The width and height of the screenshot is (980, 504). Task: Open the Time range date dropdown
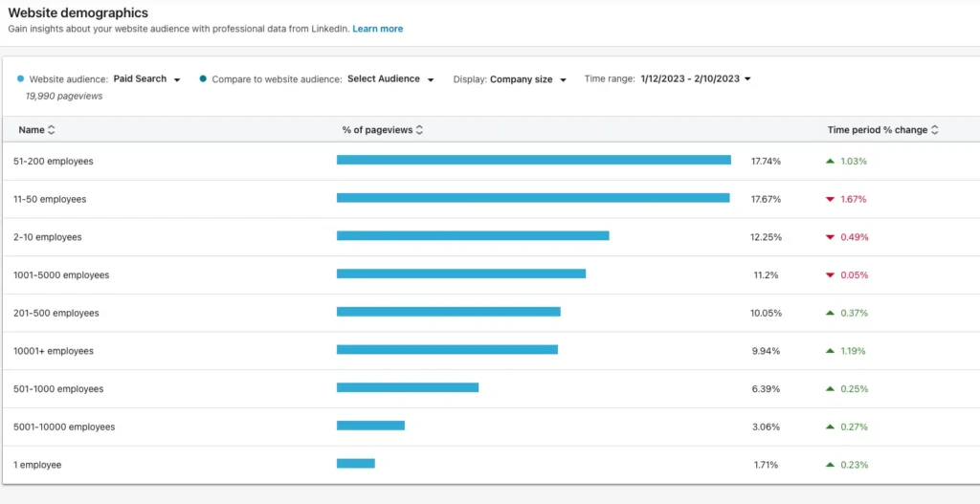695,79
